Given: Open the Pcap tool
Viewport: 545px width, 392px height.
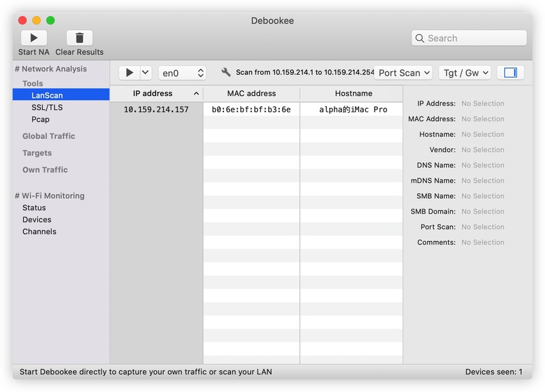Looking at the screenshot, I should tap(40, 120).
